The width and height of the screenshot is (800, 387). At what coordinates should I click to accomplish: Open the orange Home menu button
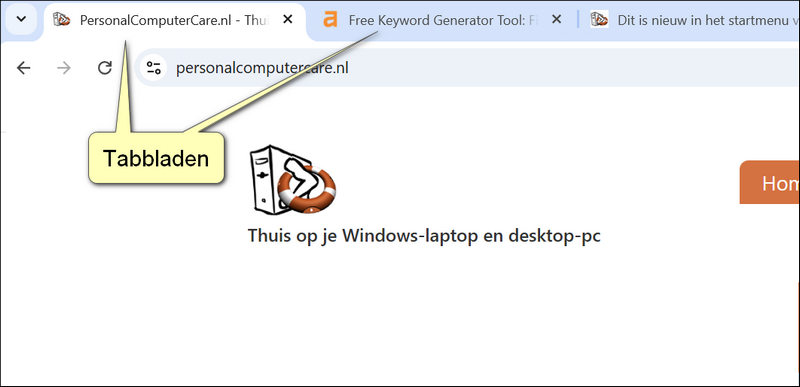770,182
